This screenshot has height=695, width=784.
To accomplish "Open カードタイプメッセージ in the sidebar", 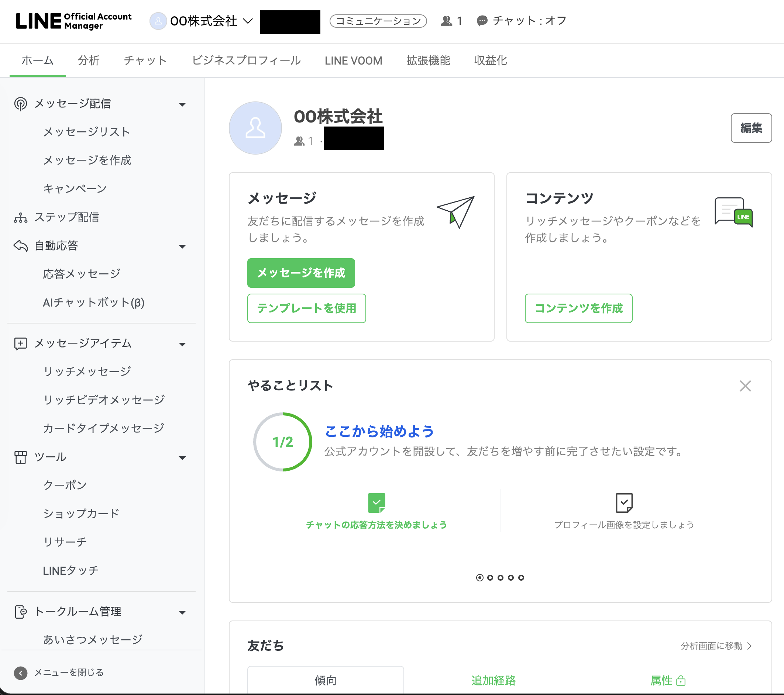I will click(x=104, y=428).
